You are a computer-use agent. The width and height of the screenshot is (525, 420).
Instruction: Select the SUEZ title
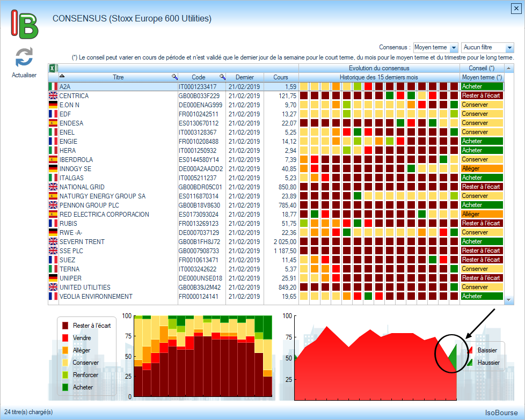[67, 260]
